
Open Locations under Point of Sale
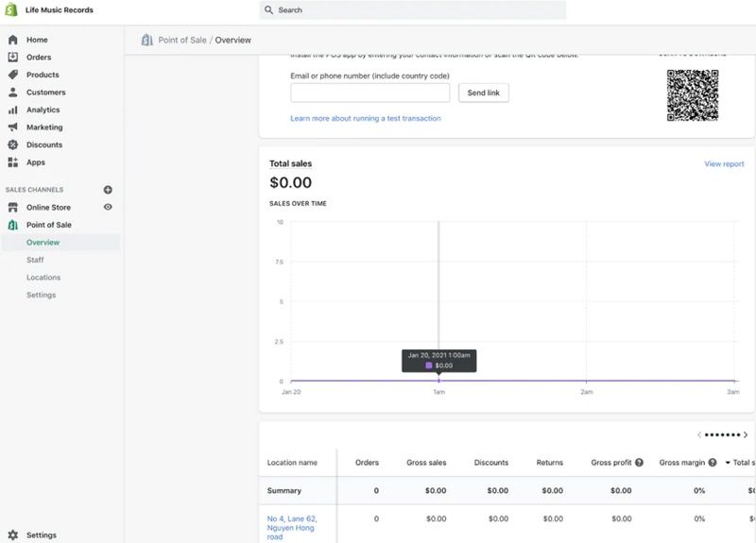pos(43,277)
